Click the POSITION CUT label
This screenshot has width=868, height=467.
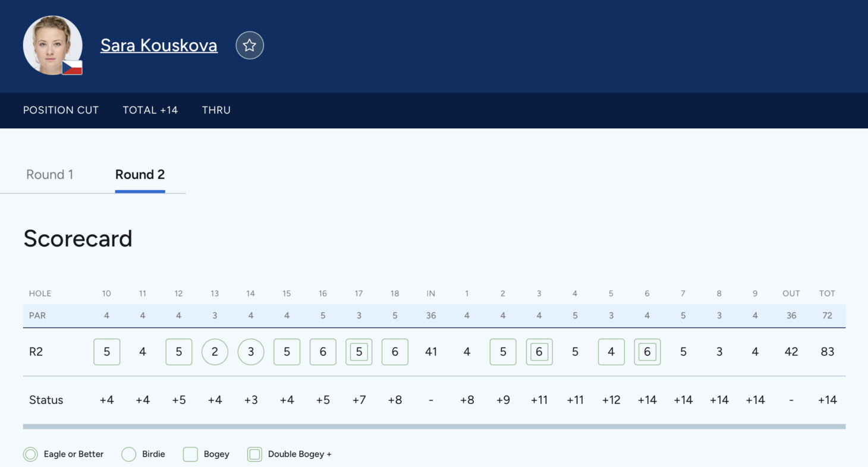61,110
